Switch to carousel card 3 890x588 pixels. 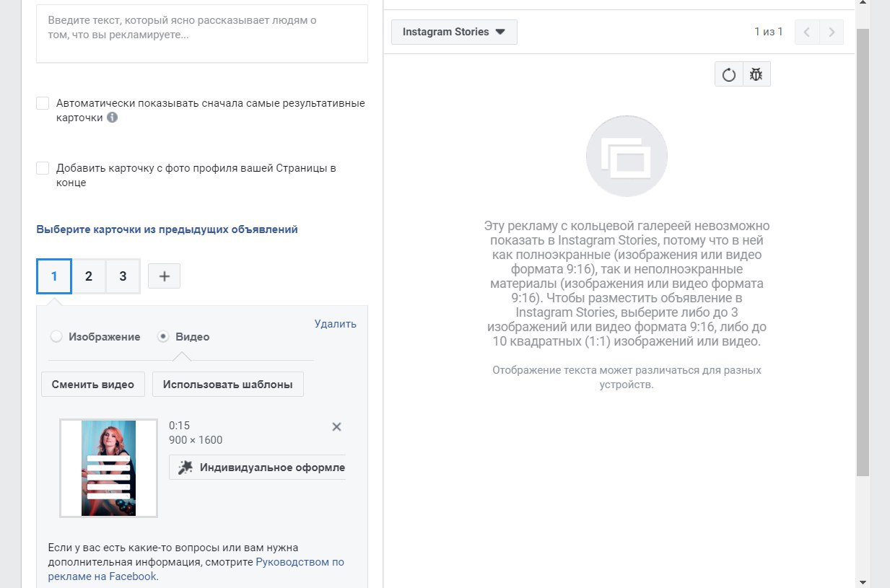tap(123, 276)
